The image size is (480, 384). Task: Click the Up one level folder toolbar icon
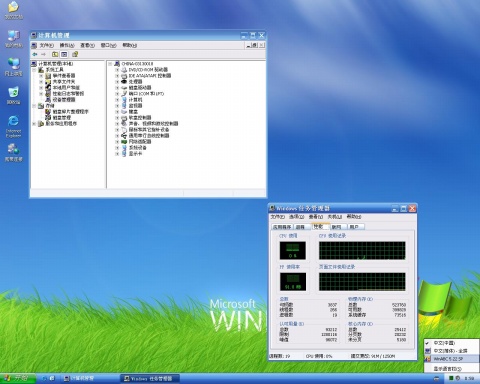(55, 54)
